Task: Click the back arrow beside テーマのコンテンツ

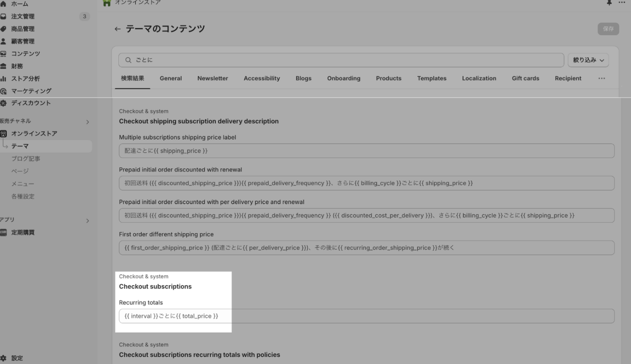Action: 117,29
